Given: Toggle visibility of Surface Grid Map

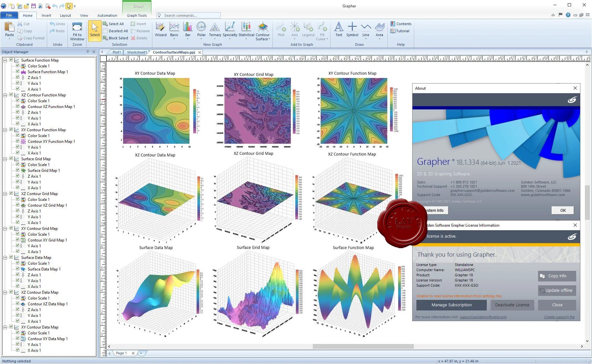Looking at the screenshot, I should [x=11, y=159].
